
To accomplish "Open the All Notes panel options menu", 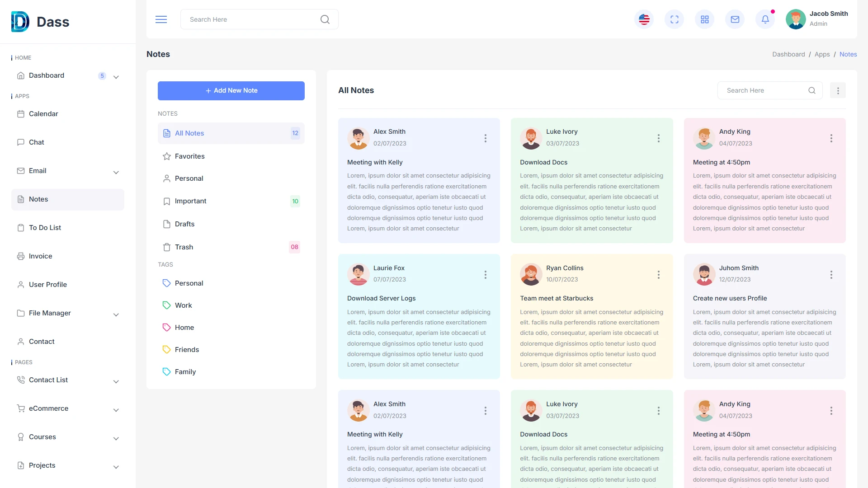I will (x=838, y=90).
